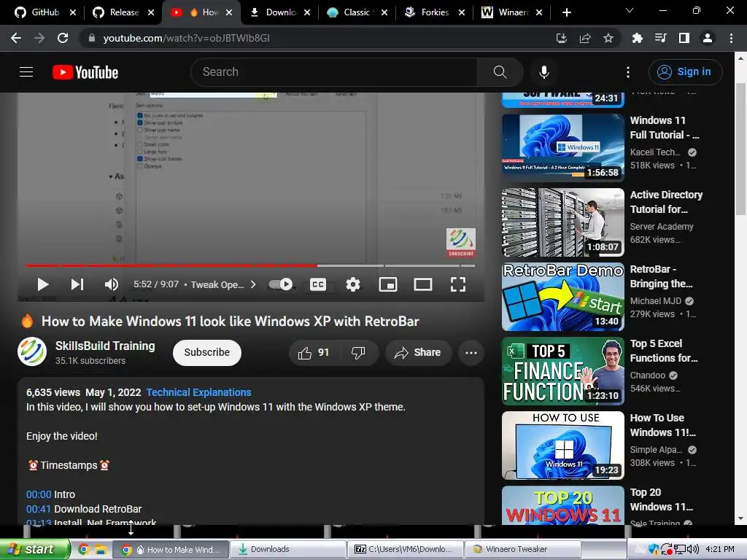Open media controls icon in toolbar

[661, 38]
